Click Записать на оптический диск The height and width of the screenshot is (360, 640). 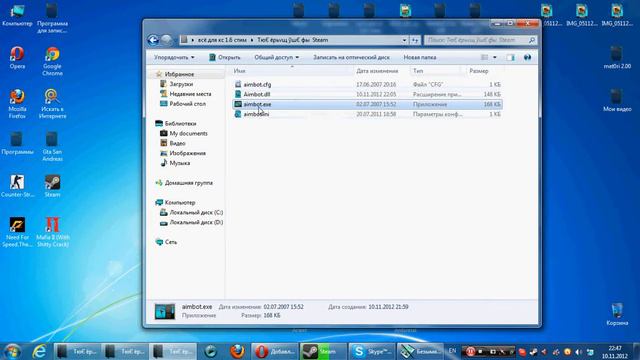click(x=351, y=58)
